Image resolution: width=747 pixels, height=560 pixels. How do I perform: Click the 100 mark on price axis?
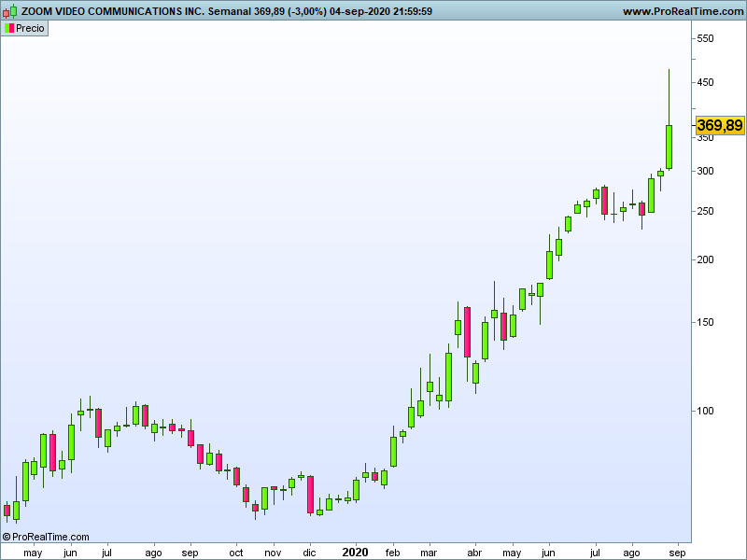[x=705, y=412]
